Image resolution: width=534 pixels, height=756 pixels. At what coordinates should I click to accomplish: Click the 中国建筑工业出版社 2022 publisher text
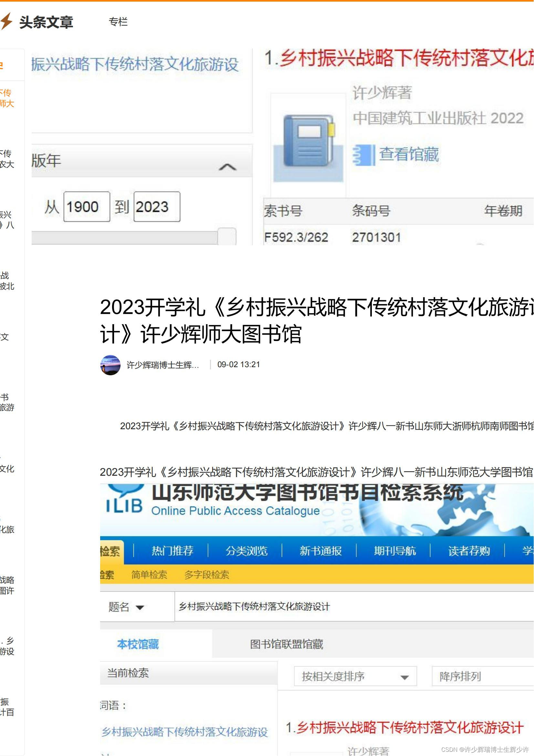(x=438, y=118)
